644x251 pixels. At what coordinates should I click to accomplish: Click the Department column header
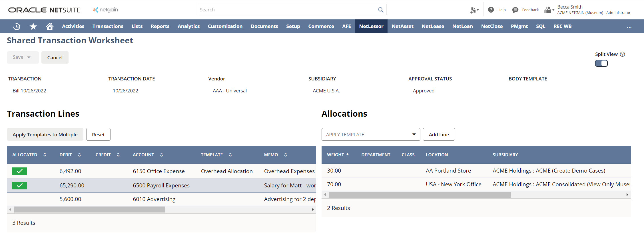pos(376,155)
